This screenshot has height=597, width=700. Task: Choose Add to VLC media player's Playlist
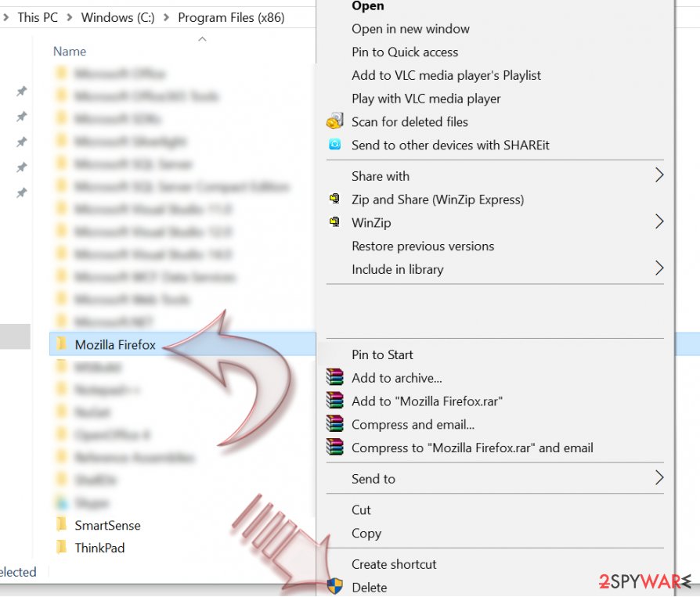pyautogui.click(x=446, y=75)
